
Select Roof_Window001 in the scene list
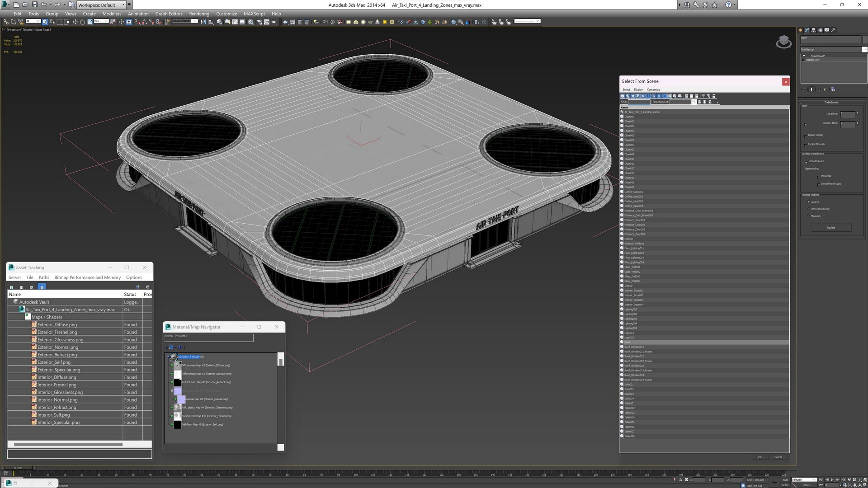[x=634, y=347]
